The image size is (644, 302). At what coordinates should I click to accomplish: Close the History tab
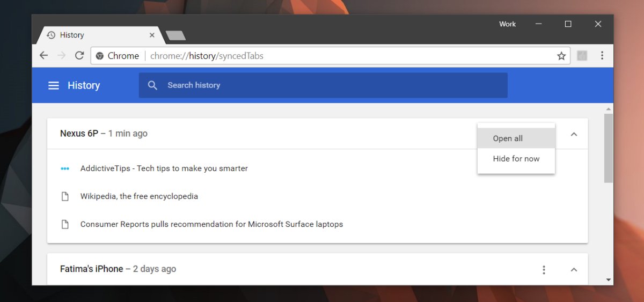click(x=152, y=35)
